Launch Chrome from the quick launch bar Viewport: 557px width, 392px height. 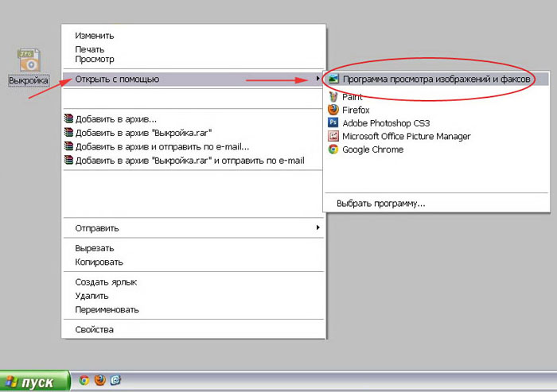[x=84, y=381]
